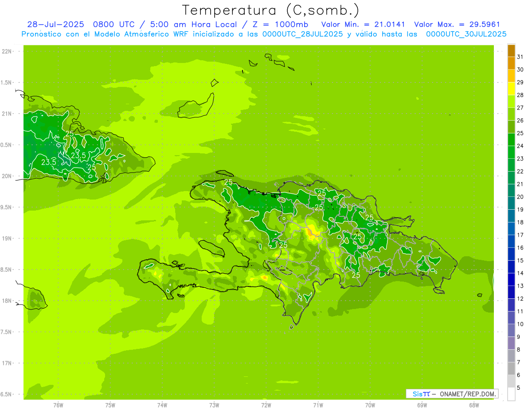Screen dimensions: 532x411
Task: Click the legend value '28'
Action: (520, 95)
